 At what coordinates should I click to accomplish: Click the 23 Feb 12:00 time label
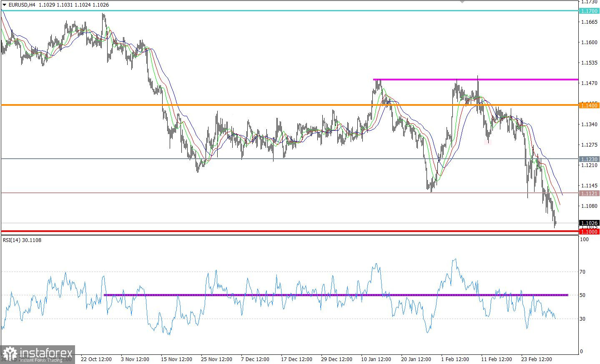[x=537, y=359]
